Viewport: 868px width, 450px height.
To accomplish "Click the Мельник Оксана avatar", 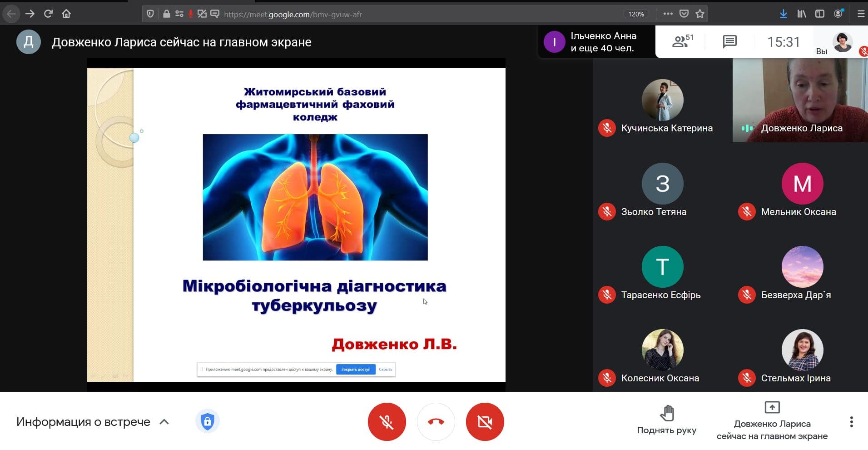I will (802, 184).
